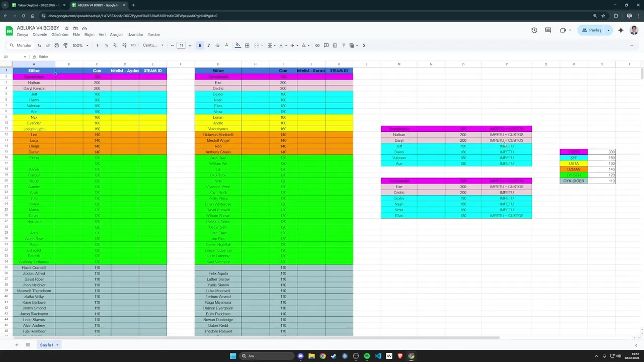This screenshot has height=362, width=644.
Task: Toggle strikethrough formatting
Action: pos(217,45)
